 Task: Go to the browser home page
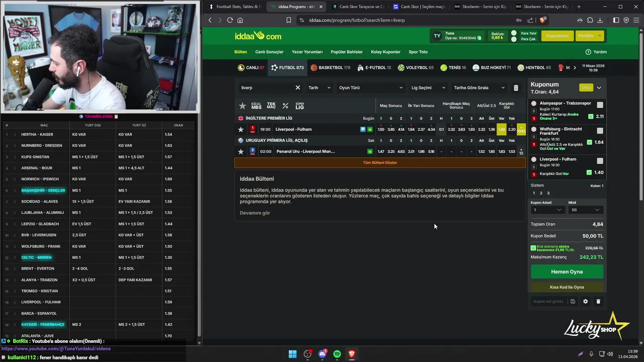click(x=240, y=20)
